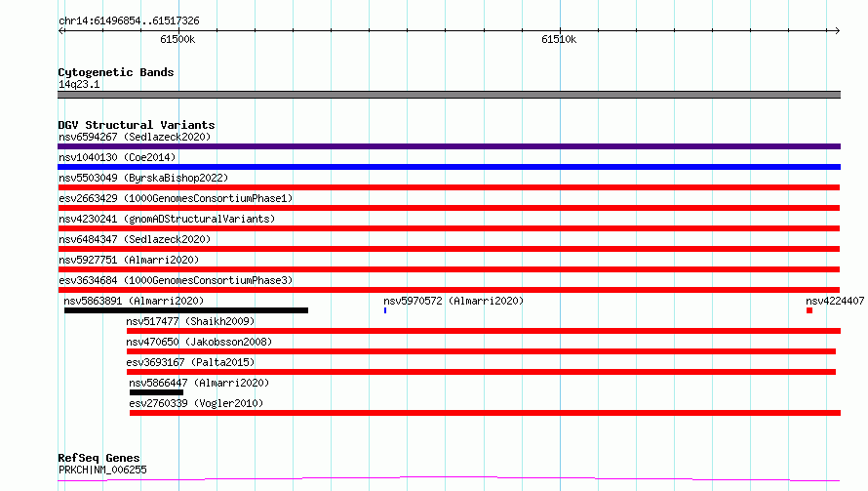This screenshot has height=491, width=868.
Task: Click the chr14:61496854..61517326 region label
Action: point(129,20)
